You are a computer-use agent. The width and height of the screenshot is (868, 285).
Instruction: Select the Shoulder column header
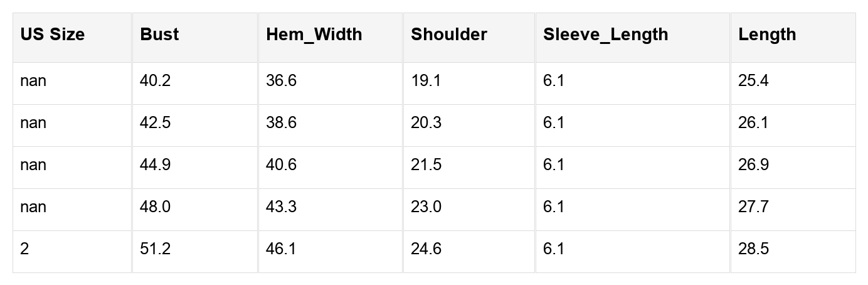[x=448, y=35]
